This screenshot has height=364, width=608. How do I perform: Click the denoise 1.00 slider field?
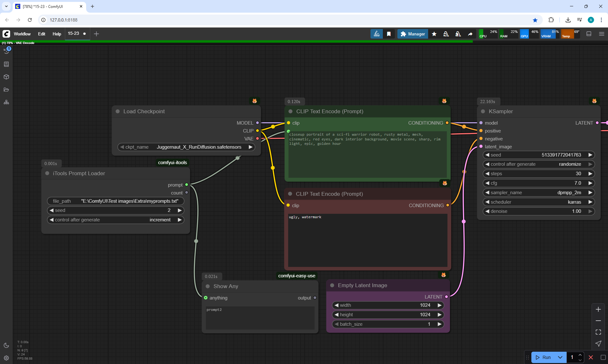click(538, 211)
